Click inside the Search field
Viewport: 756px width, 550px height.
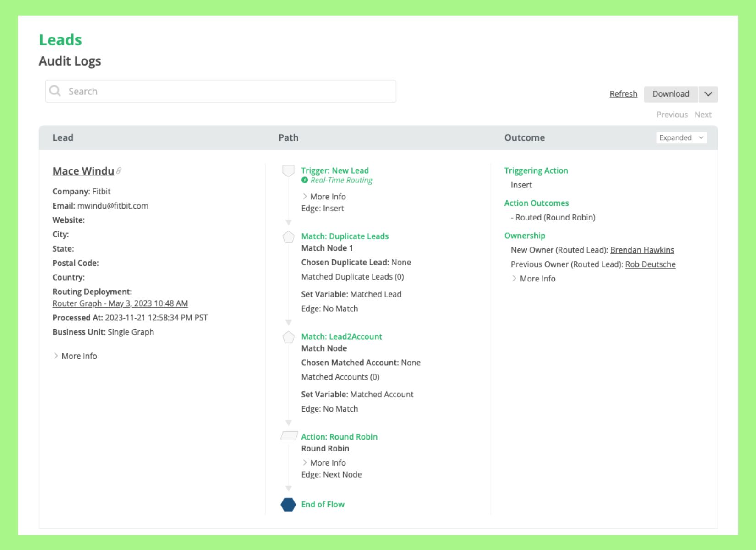220,91
